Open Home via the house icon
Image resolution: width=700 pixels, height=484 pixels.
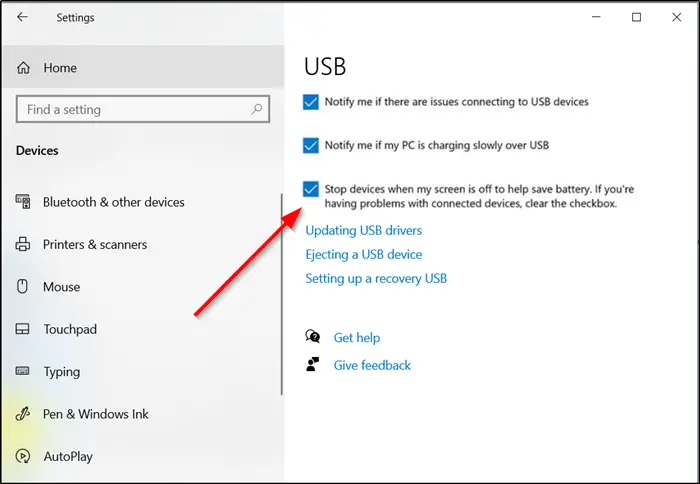click(x=24, y=68)
